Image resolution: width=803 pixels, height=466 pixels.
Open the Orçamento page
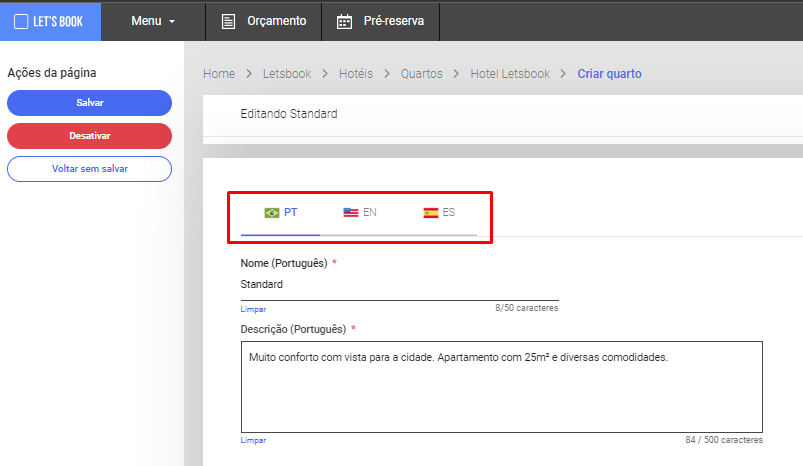[x=264, y=21]
